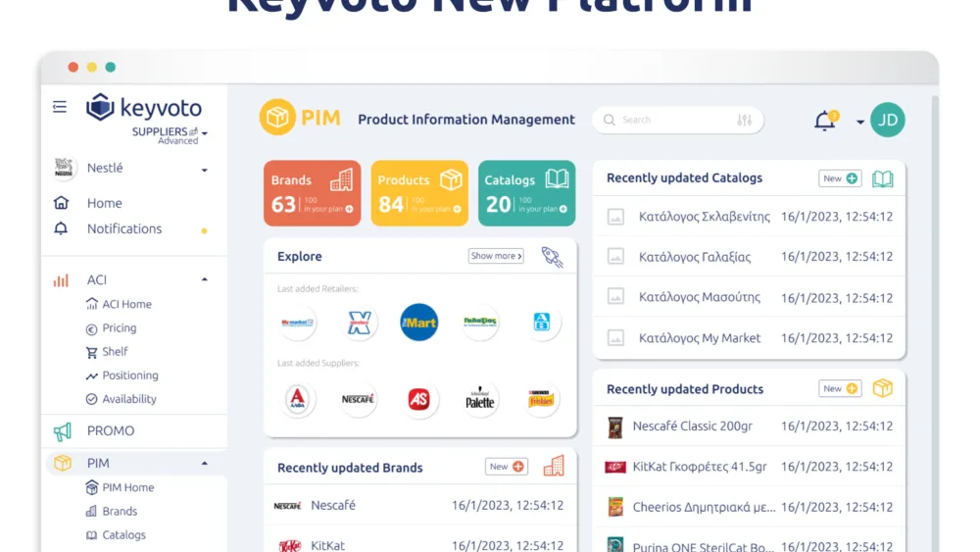Open Κατάλογος Μασούτης catalog row

tap(749, 297)
